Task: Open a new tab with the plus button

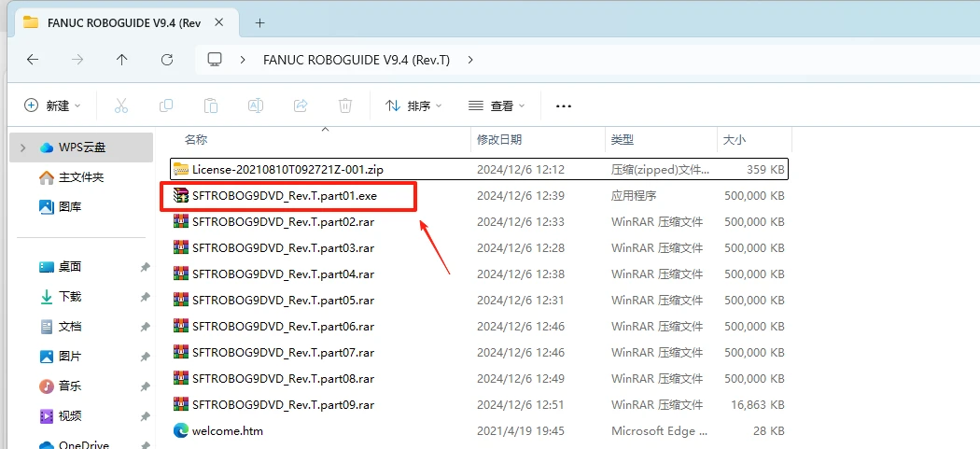Action: tap(260, 23)
